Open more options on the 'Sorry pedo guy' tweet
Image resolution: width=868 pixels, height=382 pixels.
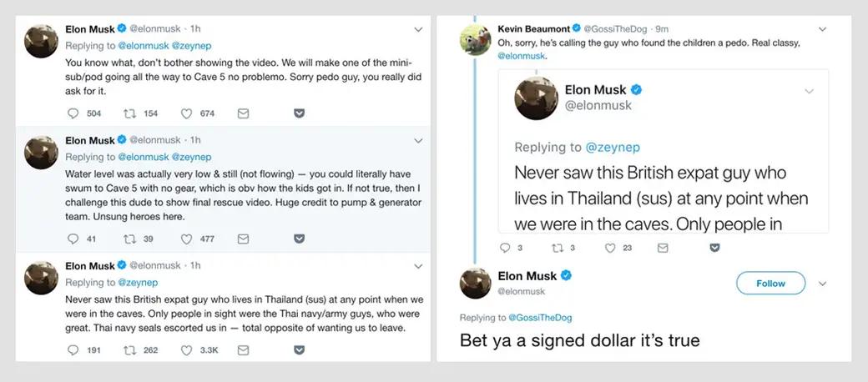[417, 29]
